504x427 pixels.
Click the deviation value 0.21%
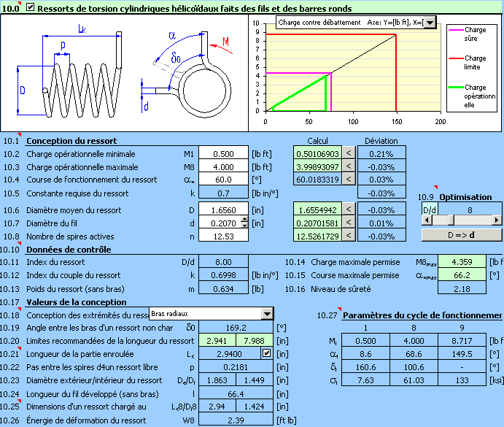(381, 153)
